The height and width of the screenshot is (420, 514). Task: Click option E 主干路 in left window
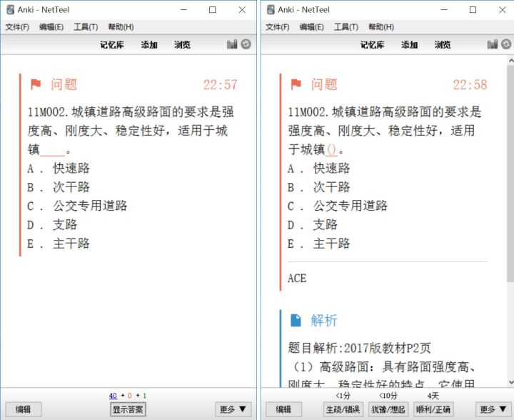coord(59,244)
